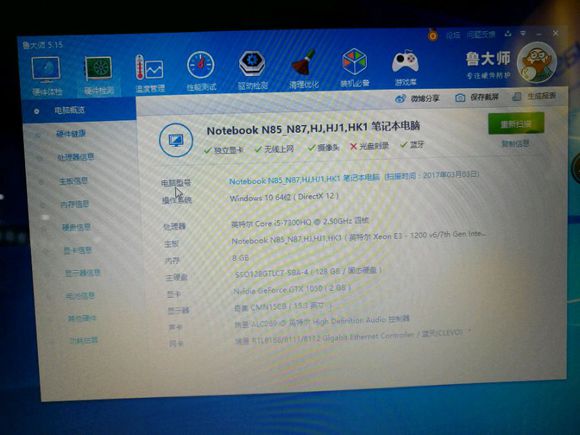This screenshot has width=580, height=435.
Task: Click the 电脑型号 row label
Action: [176, 183]
